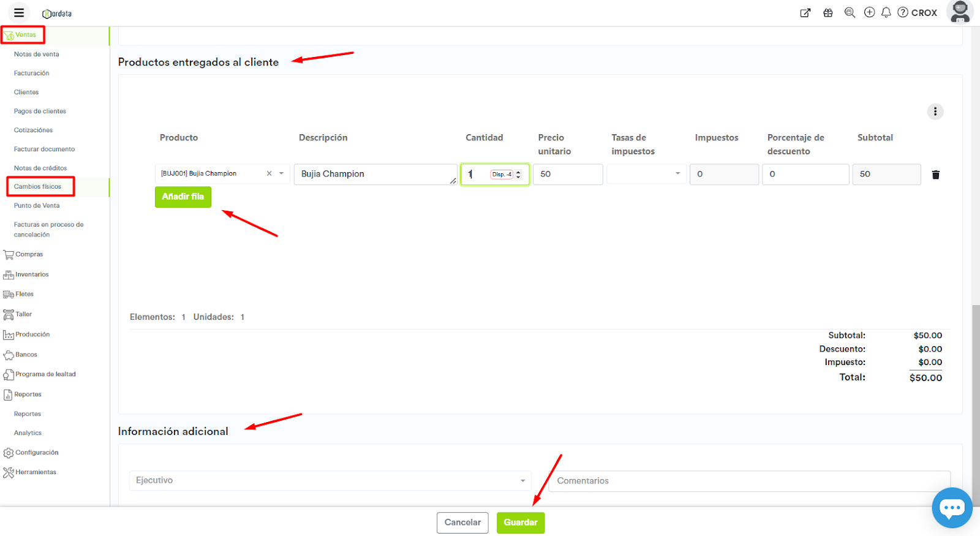Open the gift icon in top bar
This screenshot has height=536, width=980.
[x=828, y=13]
